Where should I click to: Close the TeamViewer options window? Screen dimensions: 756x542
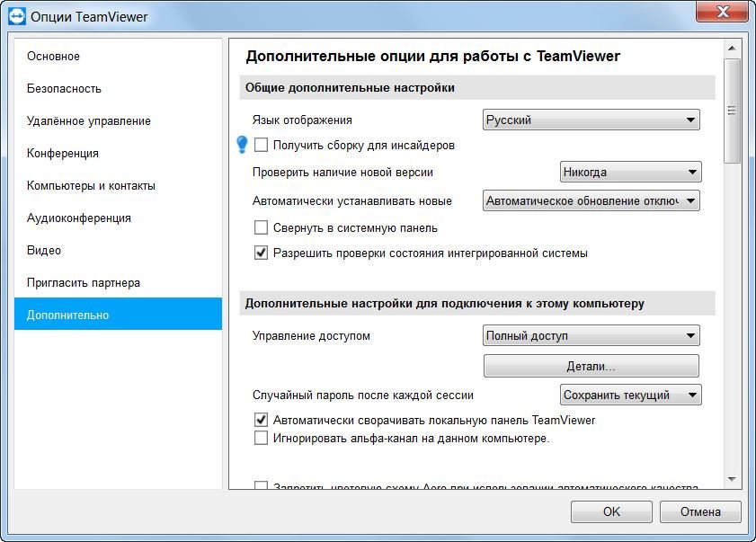[725, 12]
